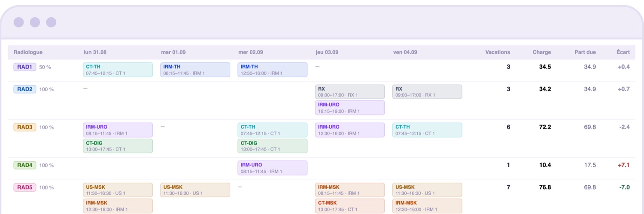The height and width of the screenshot is (214, 644).
Task: Open the RAD4 radiologist badge
Action: pyautogui.click(x=25, y=165)
